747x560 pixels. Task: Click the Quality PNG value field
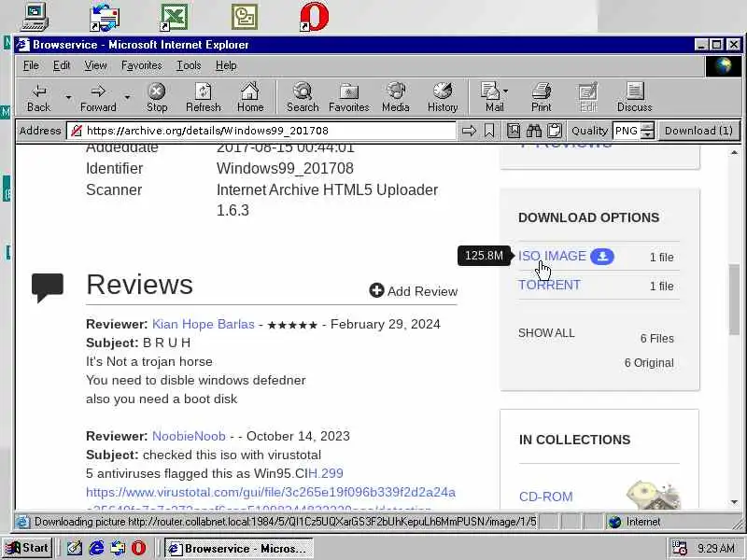[627, 131]
